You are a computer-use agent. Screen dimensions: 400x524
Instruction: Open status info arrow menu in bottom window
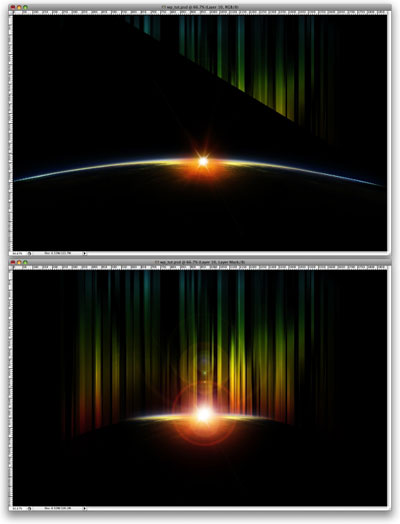coord(84,508)
